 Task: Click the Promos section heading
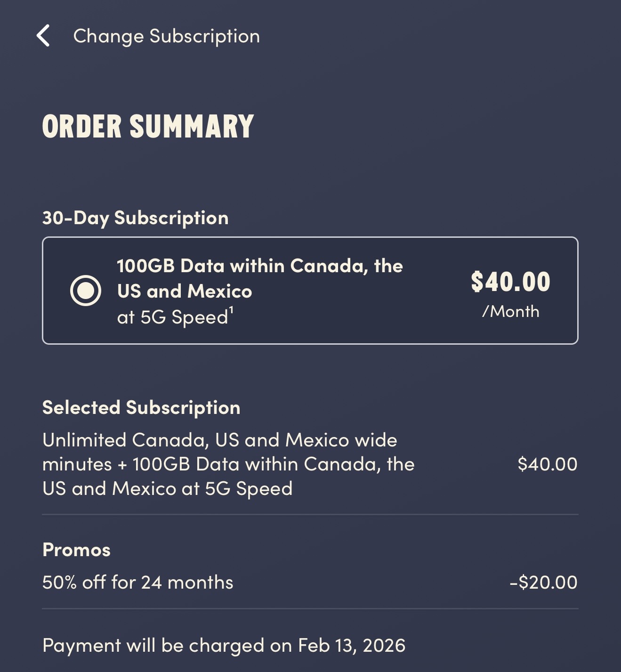click(76, 550)
